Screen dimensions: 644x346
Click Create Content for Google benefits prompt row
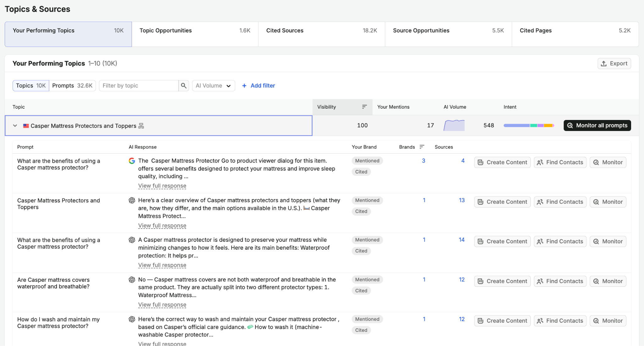pos(502,162)
